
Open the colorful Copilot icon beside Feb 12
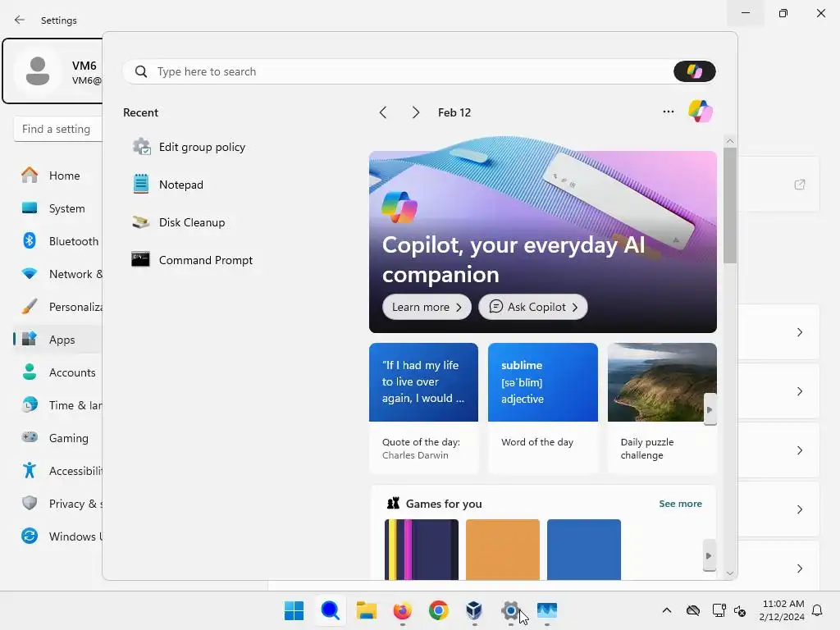click(701, 112)
